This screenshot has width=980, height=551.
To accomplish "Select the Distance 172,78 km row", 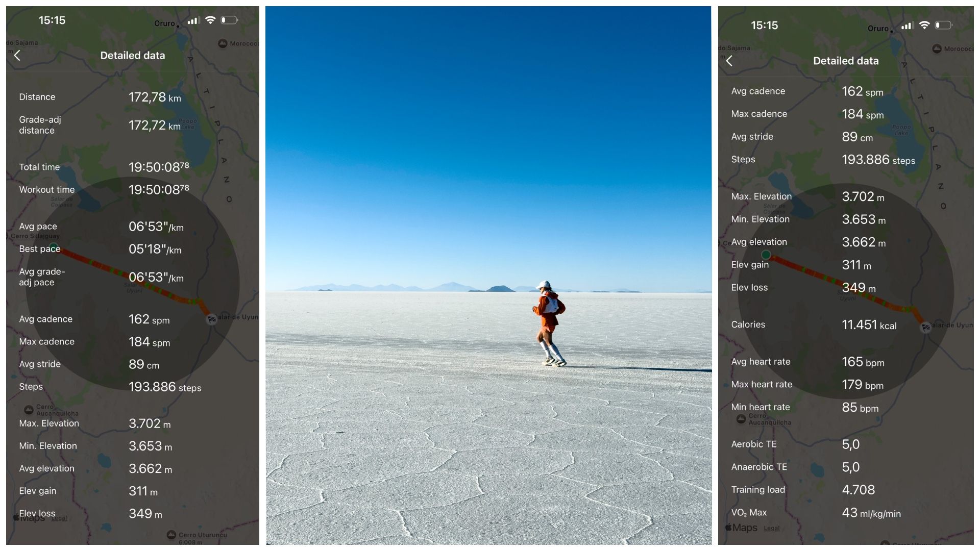I will (133, 97).
